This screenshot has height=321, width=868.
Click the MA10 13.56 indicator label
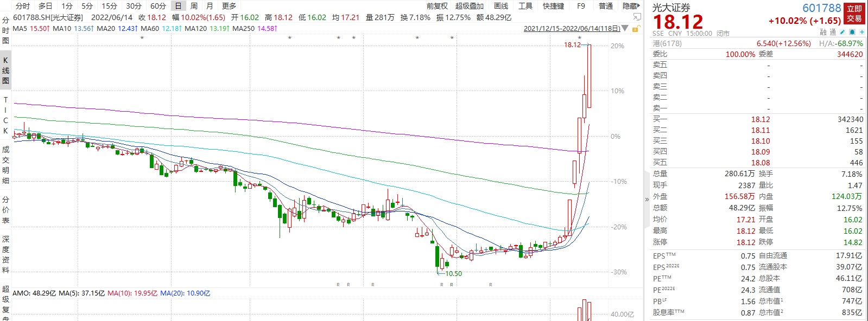point(73,28)
